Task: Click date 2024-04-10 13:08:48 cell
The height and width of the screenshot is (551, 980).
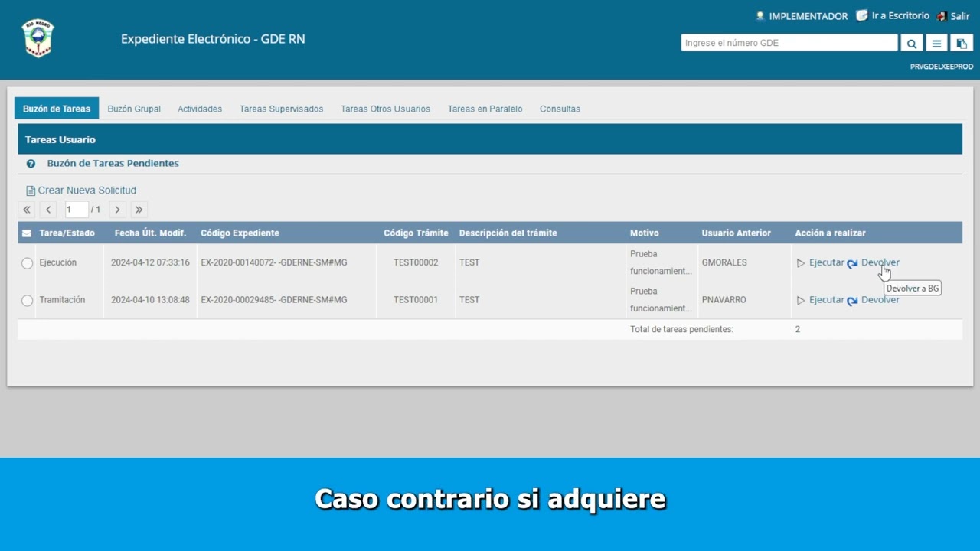Action: (x=150, y=300)
